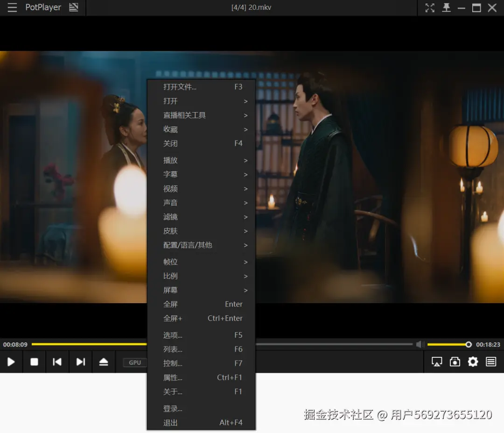504x433 pixels.
Task: Expand the 播放 submenu
Action: tap(202, 160)
